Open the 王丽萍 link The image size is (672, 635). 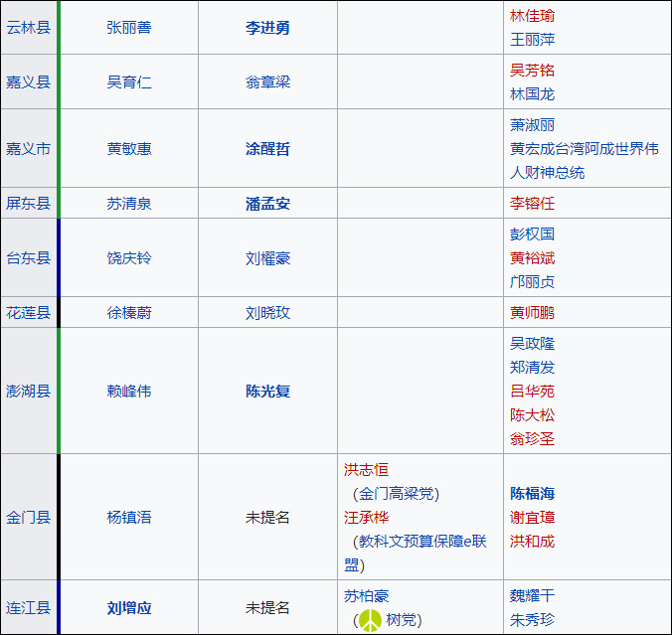[x=532, y=40]
